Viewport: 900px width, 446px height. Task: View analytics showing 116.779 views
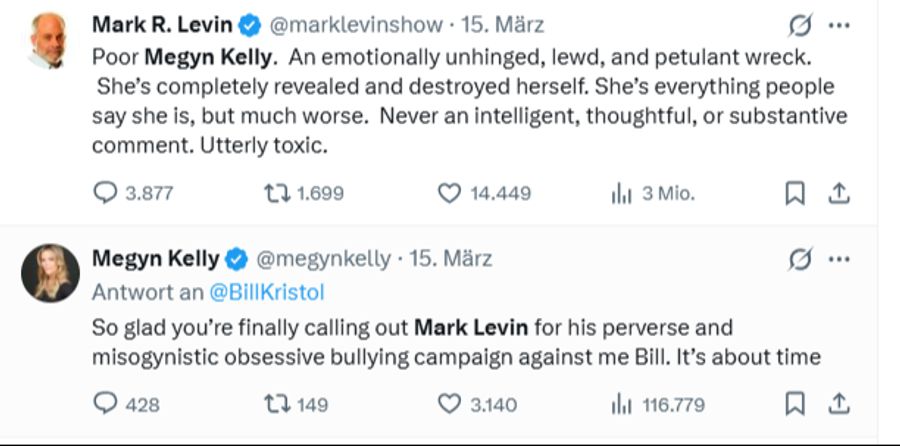tap(621, 404)
